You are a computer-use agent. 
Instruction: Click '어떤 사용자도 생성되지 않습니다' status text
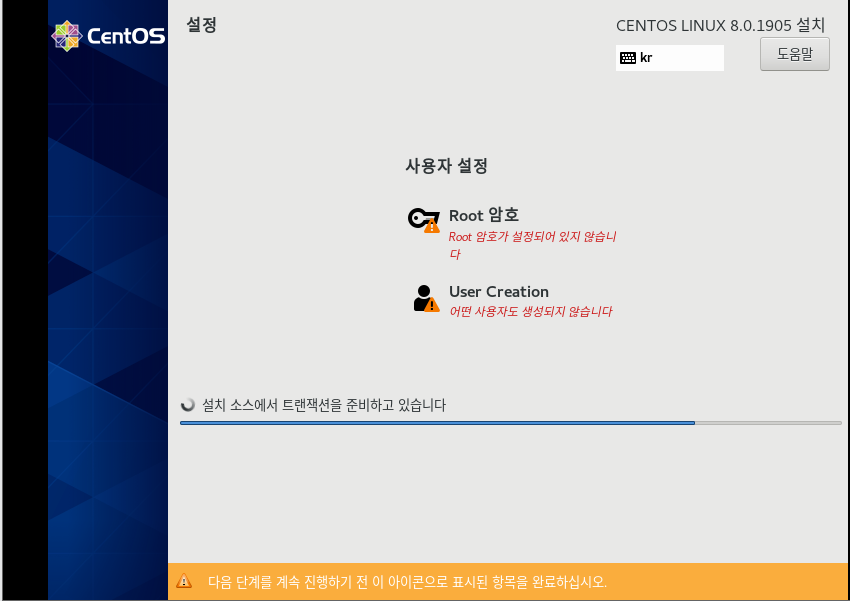point(530,312)
